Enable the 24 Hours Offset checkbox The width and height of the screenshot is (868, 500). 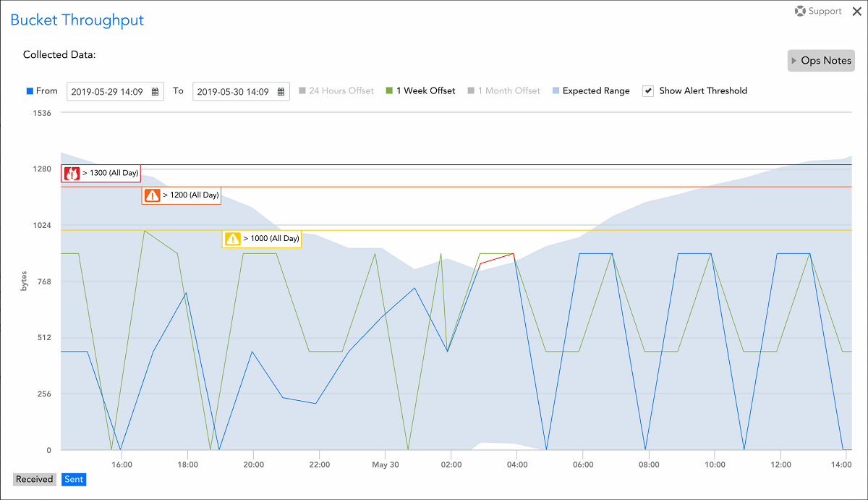pos(304,90)
